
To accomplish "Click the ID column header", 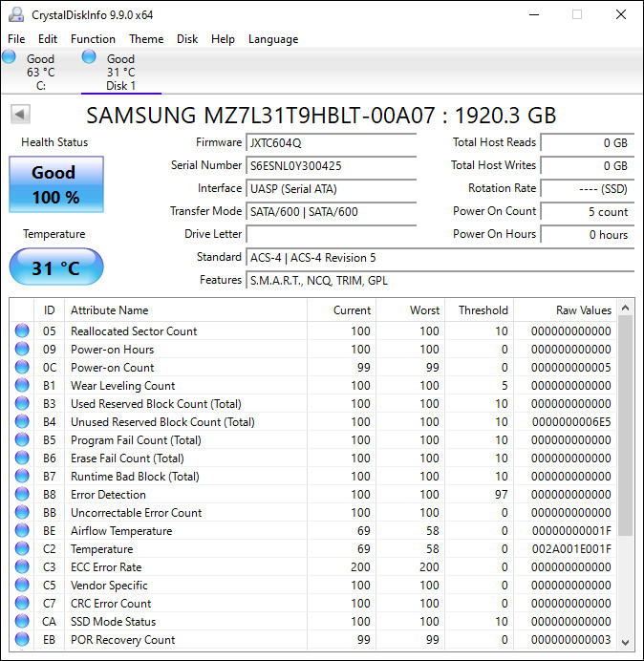I will click(50, 310).
